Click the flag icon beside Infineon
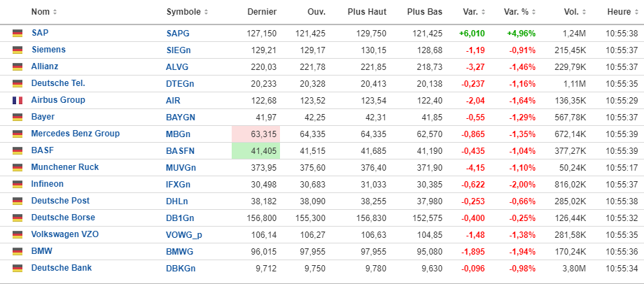Image resolution: width=644 pixels, height=284 pixels. 17,185
